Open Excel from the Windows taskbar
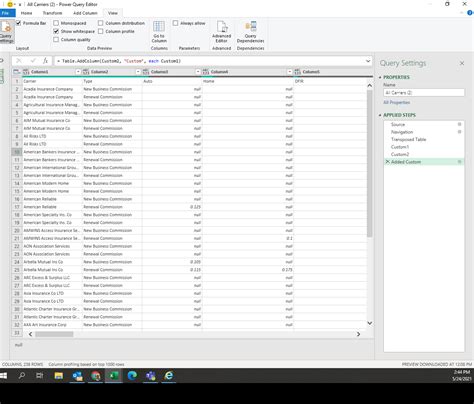The image size is (474, 404). pos(114,376)
